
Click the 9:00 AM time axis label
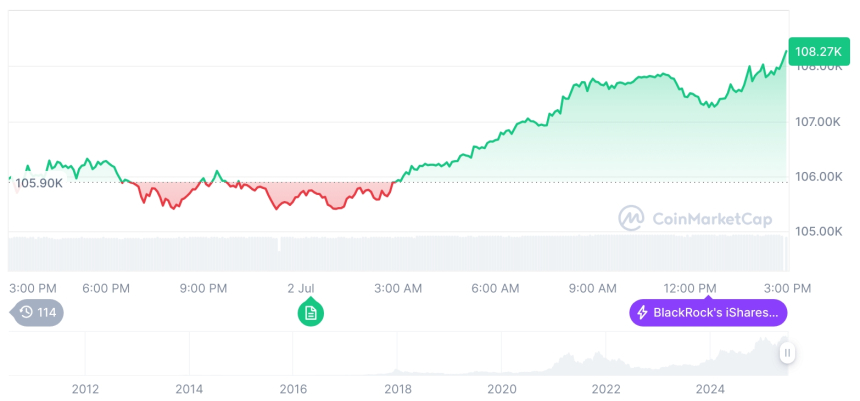click(593, 288)
